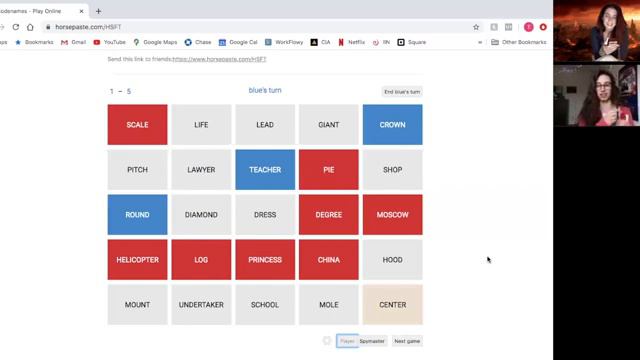Open the WorkFlowy bookmark
Image resolution: width=640 pixels, height=360 pixels.
pyautogui.click(x=284, y=42)
